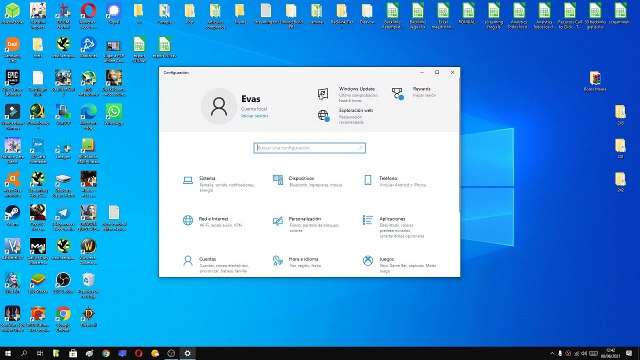
Task: Select the World of Warcraft desktop icon
Action: 89,252
